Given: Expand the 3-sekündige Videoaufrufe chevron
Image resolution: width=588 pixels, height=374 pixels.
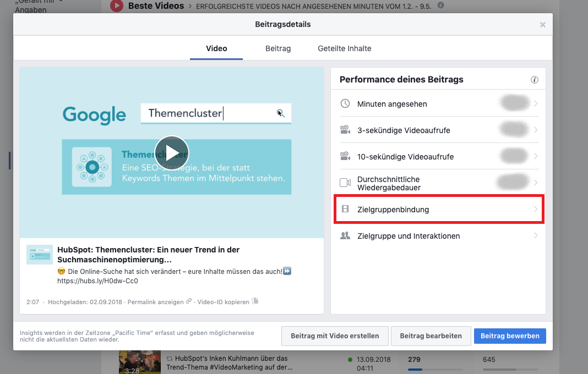Looking at the screenshot, I should (536, 130).
